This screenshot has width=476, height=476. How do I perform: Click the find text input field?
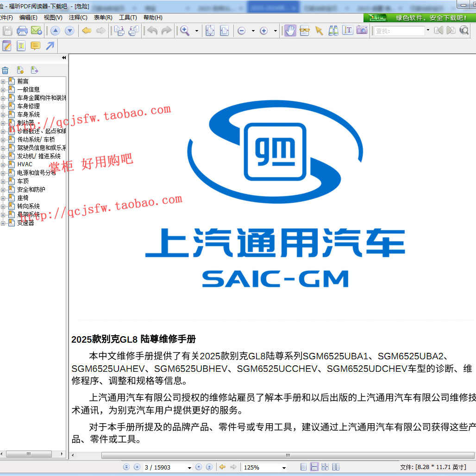pyautogui.click(x=399, y=31)
